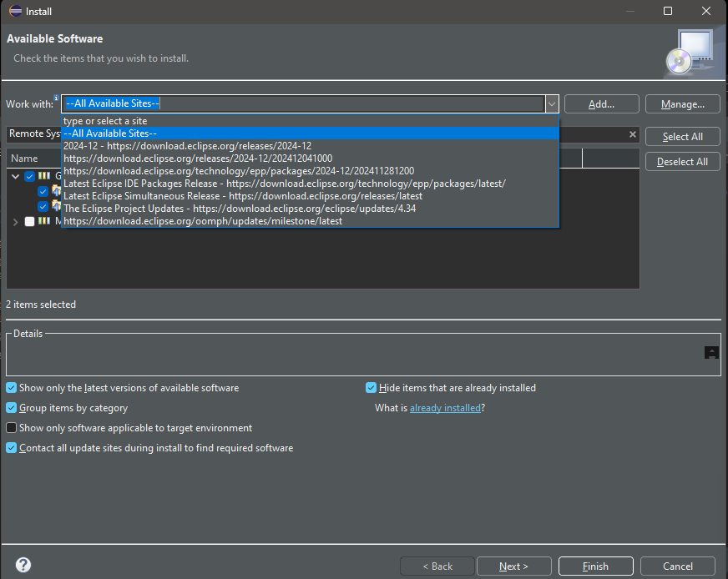Collapse the expanded top tree node
728x579 pixels.
15,178
